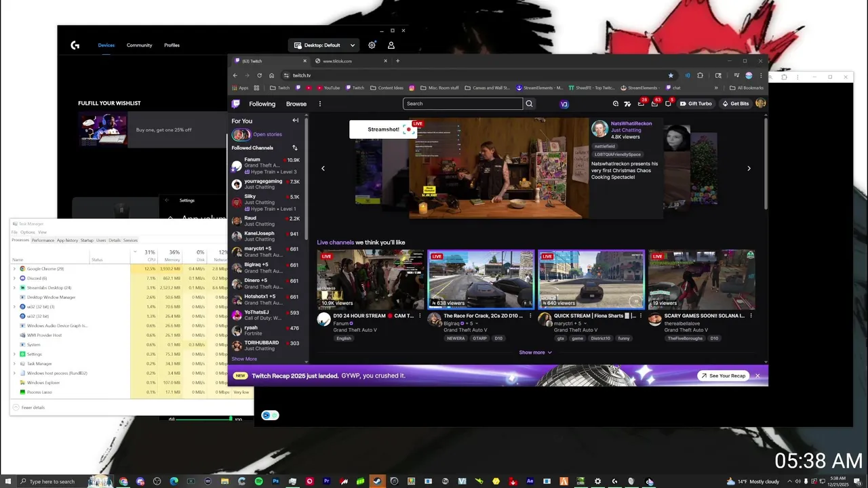
Task: Open Logitech G HUB account profile icon
Action: click(x=391, y=45)
